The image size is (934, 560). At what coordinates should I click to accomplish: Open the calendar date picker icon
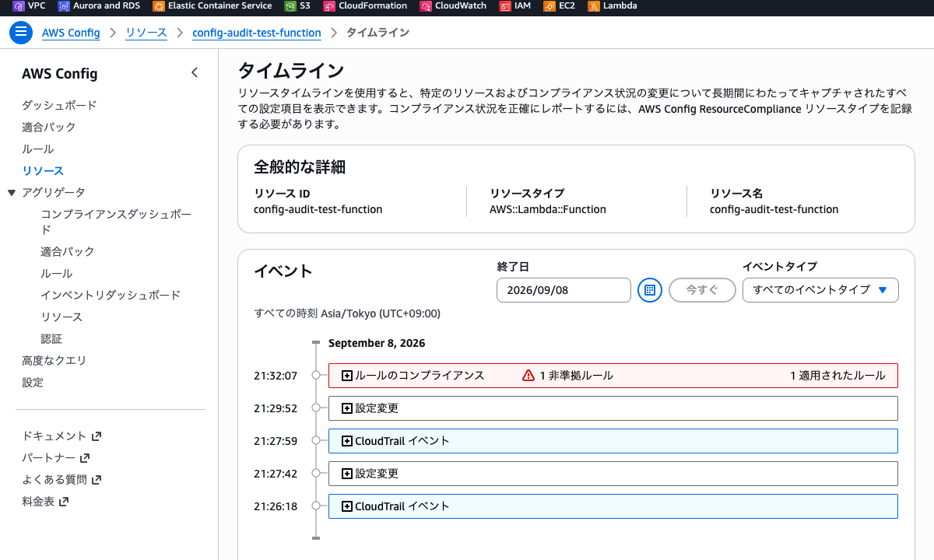pos(650,290)
